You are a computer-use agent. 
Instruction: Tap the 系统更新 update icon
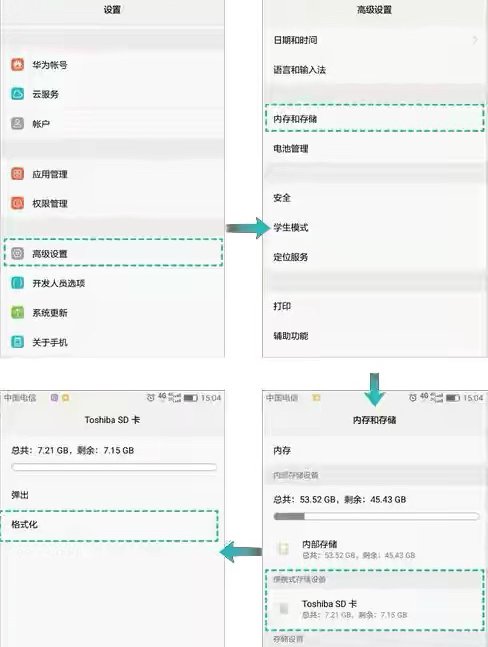coord(17,312)
